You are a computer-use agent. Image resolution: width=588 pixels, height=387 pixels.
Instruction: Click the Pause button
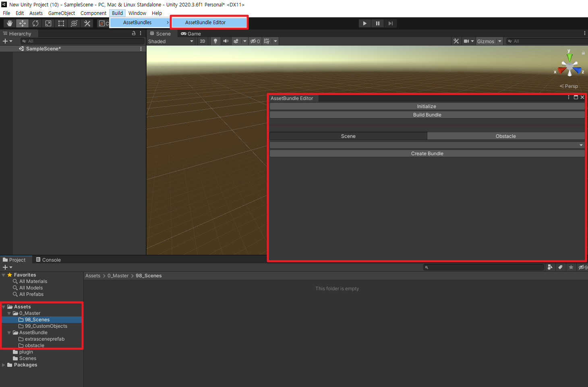(x=378, y=23)
